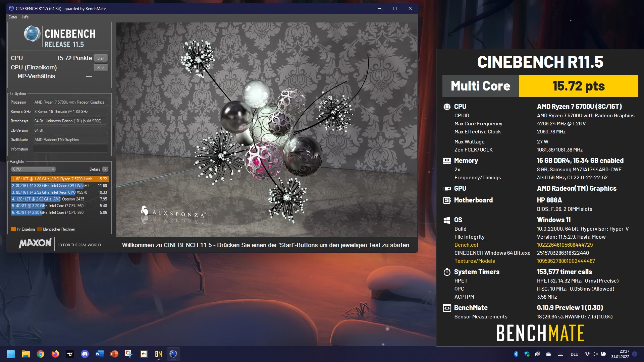Click the Memory module icon in BenchMate panel

point(447,161)
